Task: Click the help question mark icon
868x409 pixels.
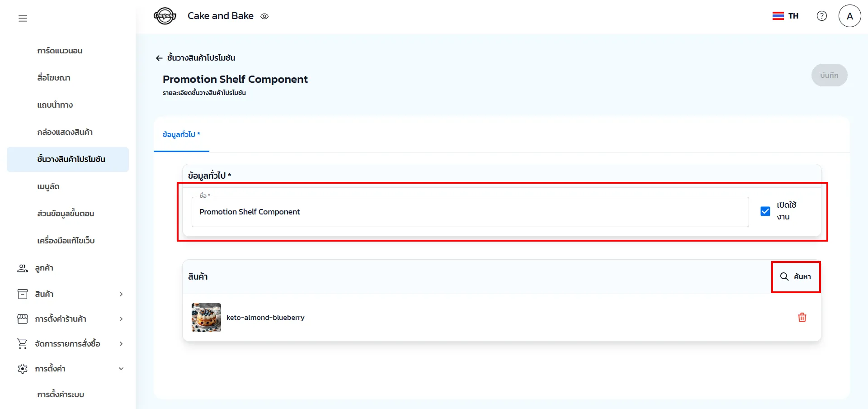Action: [821, 16]
